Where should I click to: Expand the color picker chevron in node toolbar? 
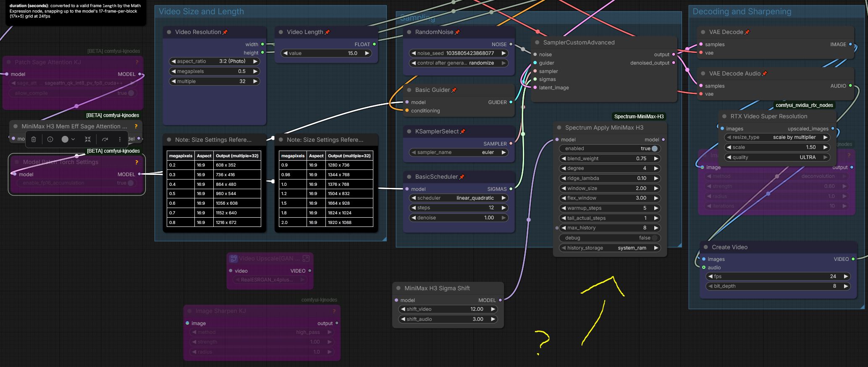73,139
